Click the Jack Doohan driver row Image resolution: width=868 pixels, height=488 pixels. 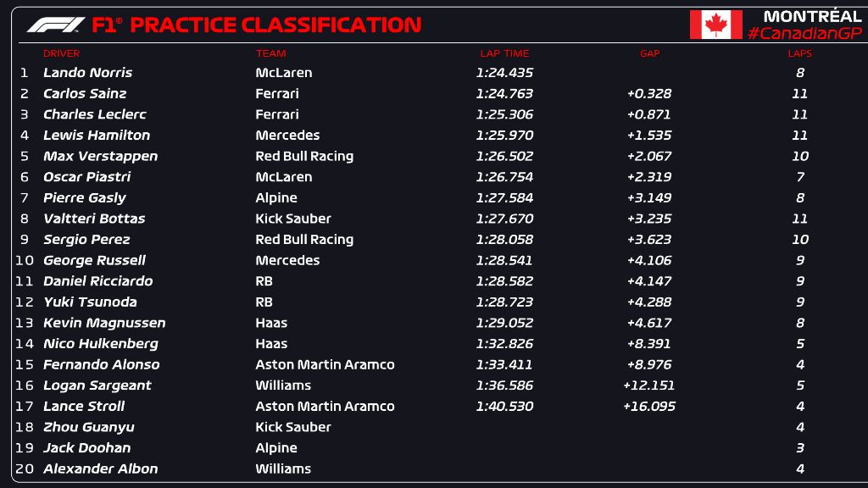(86, 447)
